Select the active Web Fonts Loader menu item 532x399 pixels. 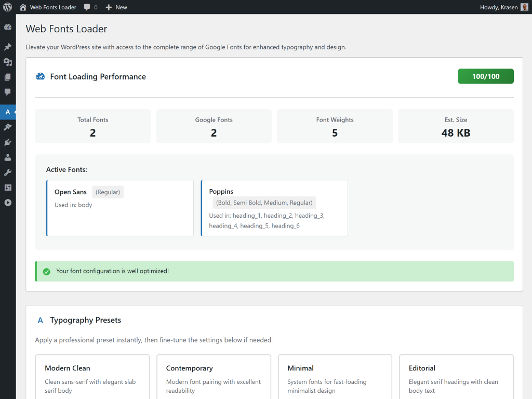coord(8,112)
